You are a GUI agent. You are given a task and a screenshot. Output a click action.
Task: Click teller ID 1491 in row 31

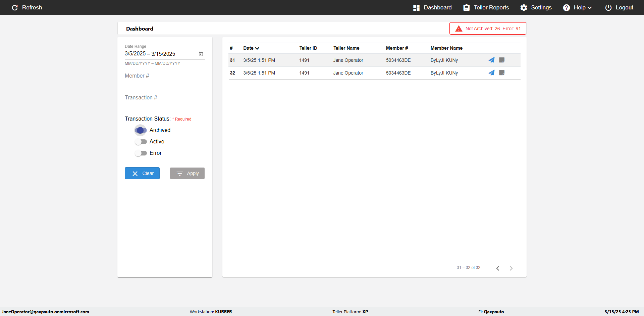(304, 60)
